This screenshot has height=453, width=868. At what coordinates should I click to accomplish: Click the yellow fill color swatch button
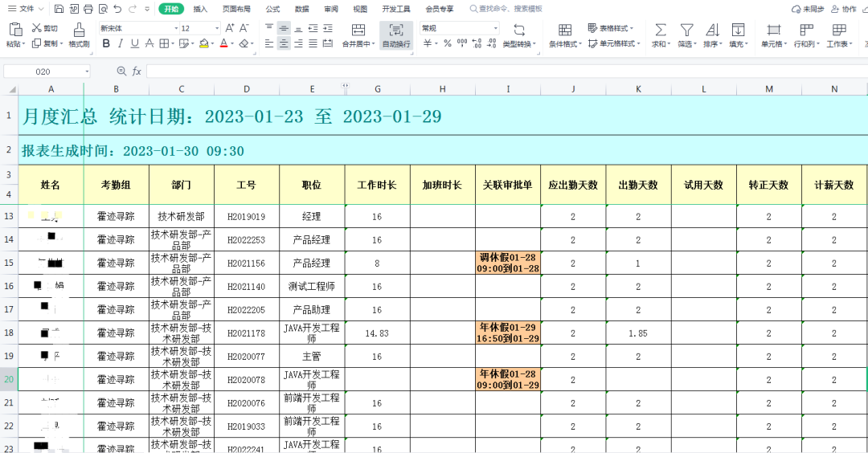click(204, 43)
